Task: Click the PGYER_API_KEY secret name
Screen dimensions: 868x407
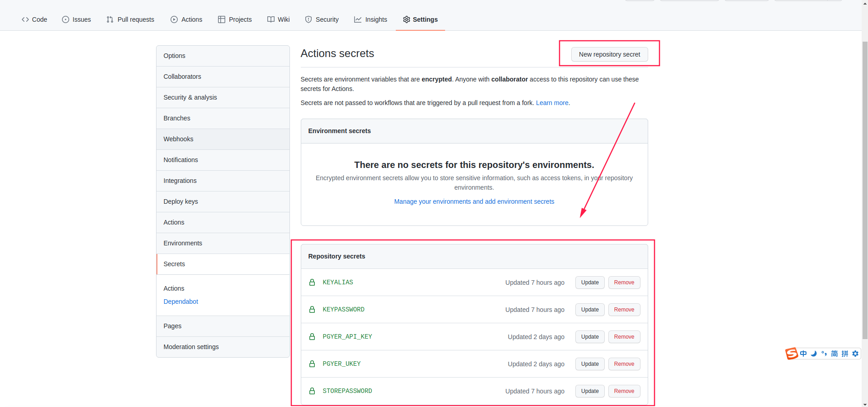Action: pos(347,337)
